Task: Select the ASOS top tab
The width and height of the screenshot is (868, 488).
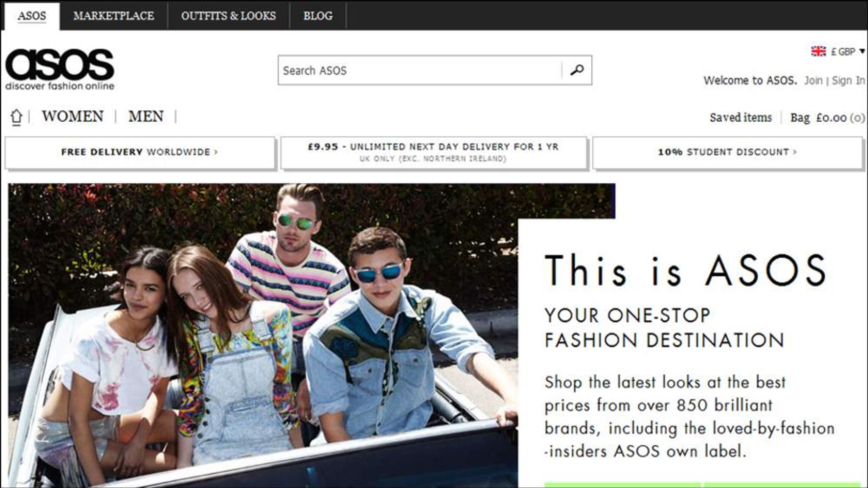Action: click(x=32, y=16)
